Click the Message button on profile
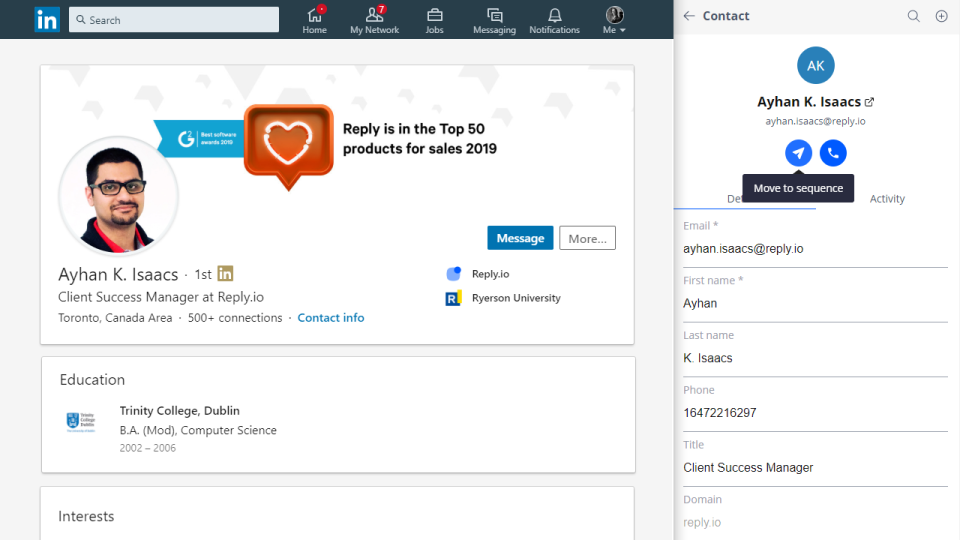Image resolution: width=960 pixels, height=540 pixels. [520, 238]
